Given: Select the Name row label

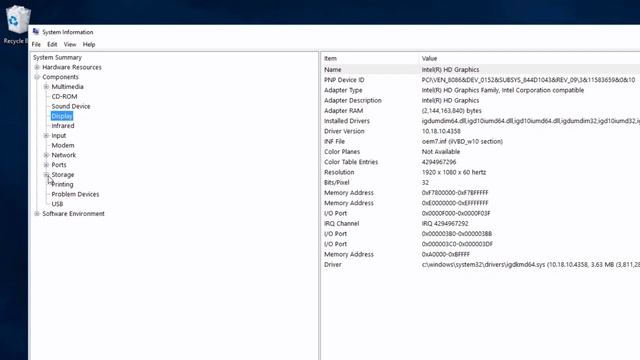Looking at the screenshot, I should (333, 69).
